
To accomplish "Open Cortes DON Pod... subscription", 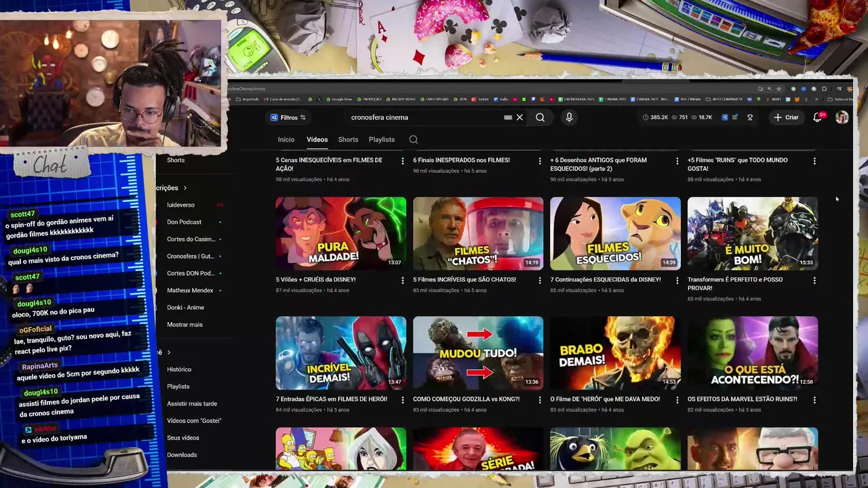I will point(190,273).
